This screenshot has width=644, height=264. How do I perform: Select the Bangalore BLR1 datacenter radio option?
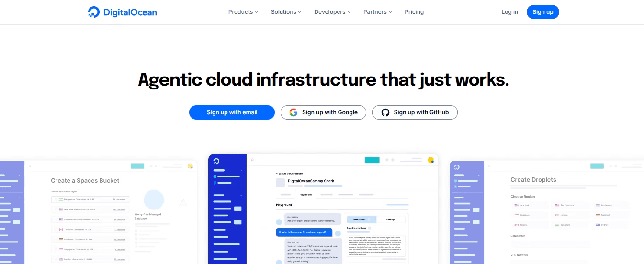tap(89, 199)
